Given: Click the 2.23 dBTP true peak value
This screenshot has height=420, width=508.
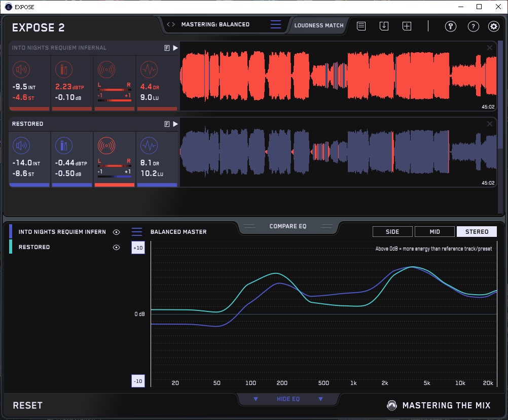Looking at the screenshot, I should [x=69, y=87].
